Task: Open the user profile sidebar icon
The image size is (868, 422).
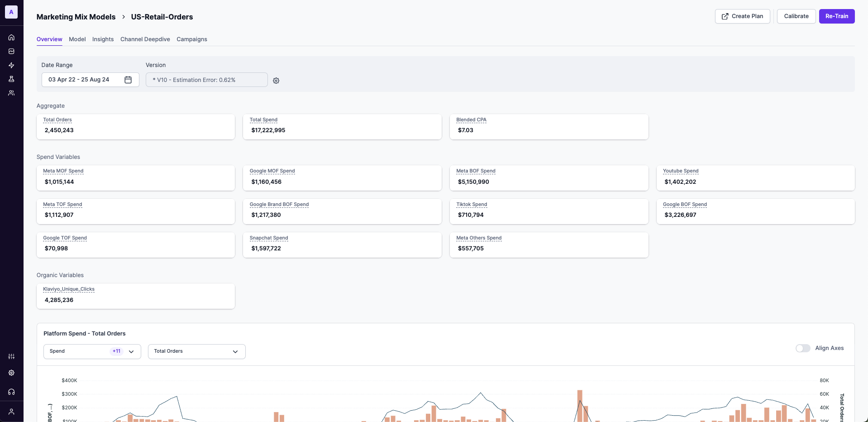Action: pos(11,412)
